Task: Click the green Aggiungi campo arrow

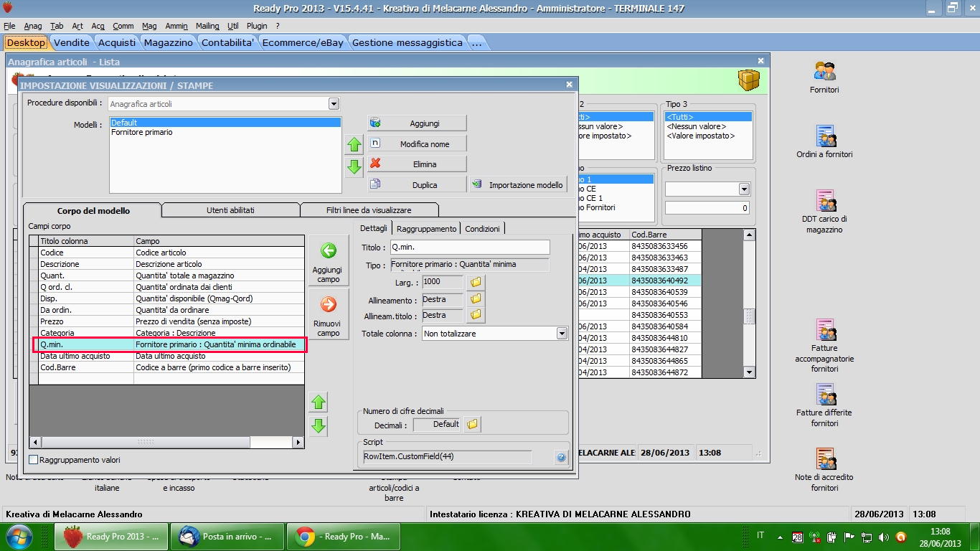Action: pyautogui.click(x=329, y=251)
